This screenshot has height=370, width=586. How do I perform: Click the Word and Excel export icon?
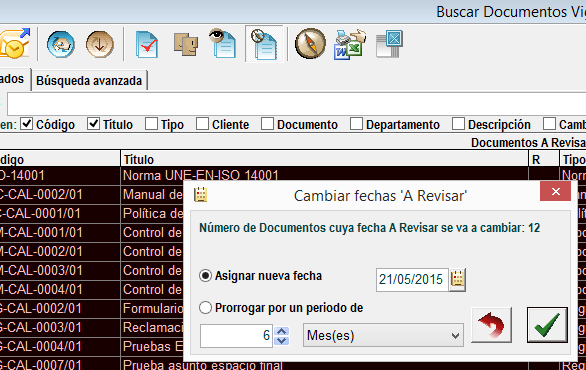[350, 44]
